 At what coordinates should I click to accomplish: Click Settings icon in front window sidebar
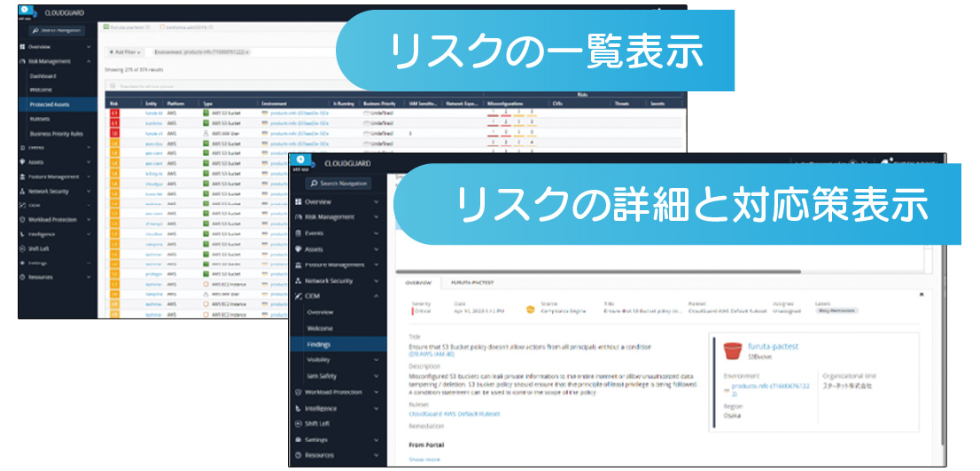[x=299, y=440]
